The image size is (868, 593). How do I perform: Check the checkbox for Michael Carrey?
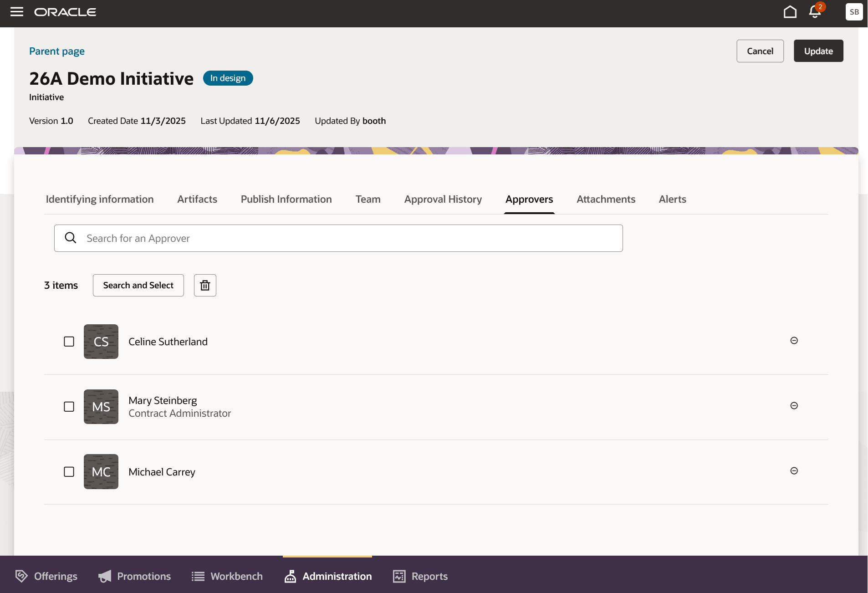(69, 472)
